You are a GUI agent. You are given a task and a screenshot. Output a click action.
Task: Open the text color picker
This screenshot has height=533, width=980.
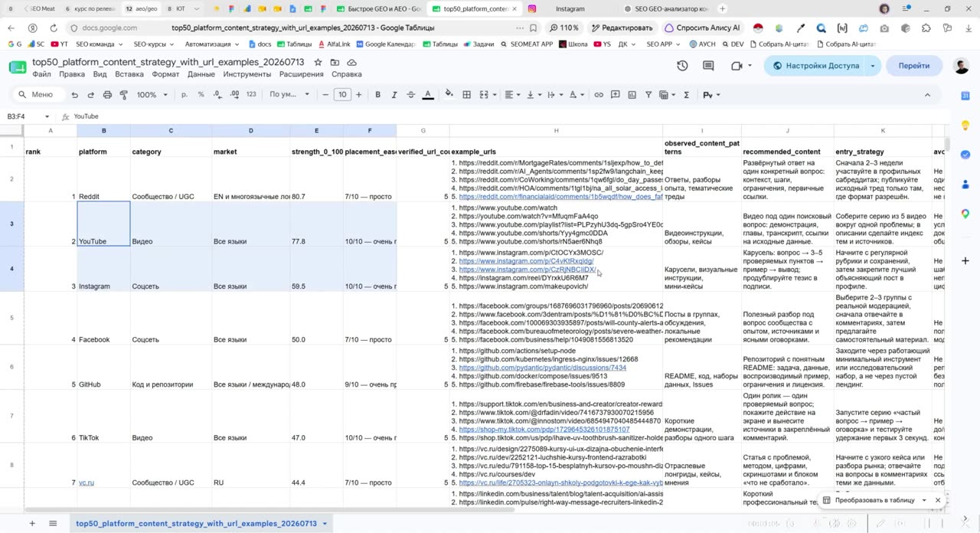coord(428,95)
